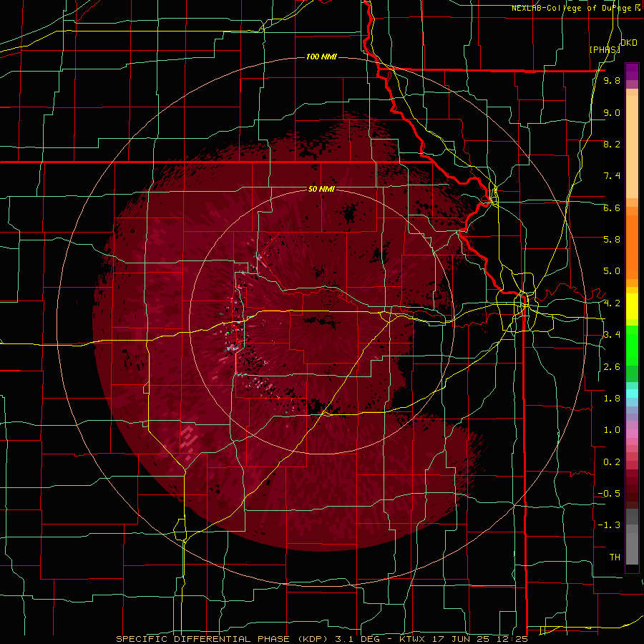Click the 50 NMI range ring label

tap(321, 189)
